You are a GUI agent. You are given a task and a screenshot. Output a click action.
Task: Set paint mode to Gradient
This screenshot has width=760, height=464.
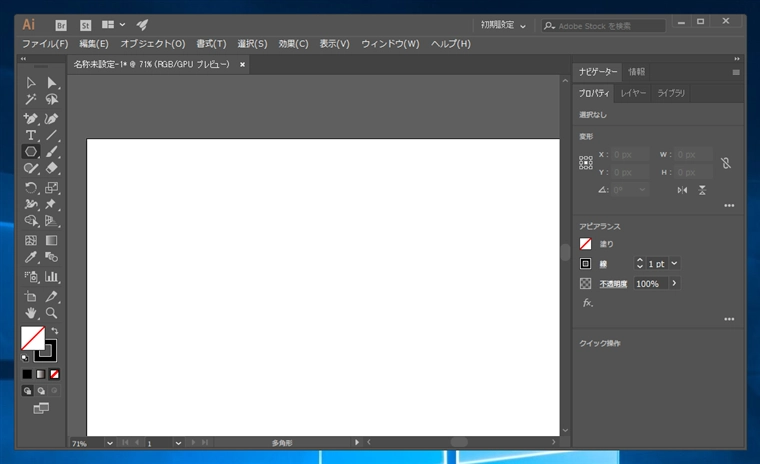point(41,374)
